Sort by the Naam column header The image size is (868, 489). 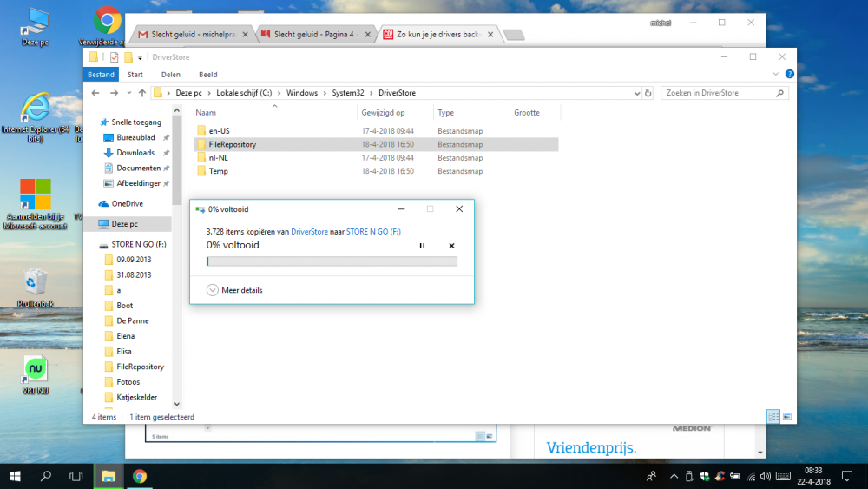coord(206,112)
